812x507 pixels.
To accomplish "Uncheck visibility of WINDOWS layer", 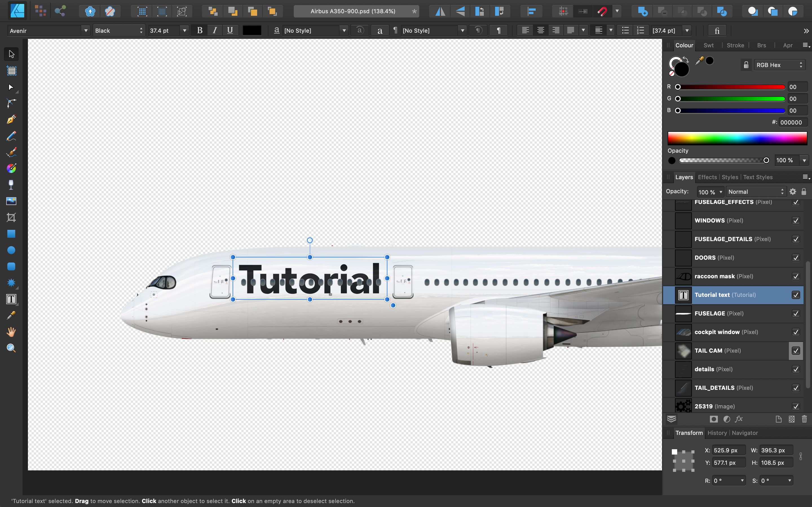I will coord(796,221).
